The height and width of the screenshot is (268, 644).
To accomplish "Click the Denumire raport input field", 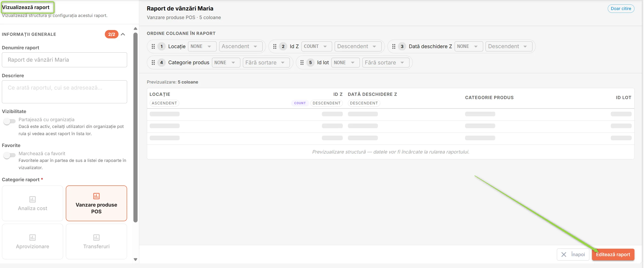I will click(x=64, y=60).
